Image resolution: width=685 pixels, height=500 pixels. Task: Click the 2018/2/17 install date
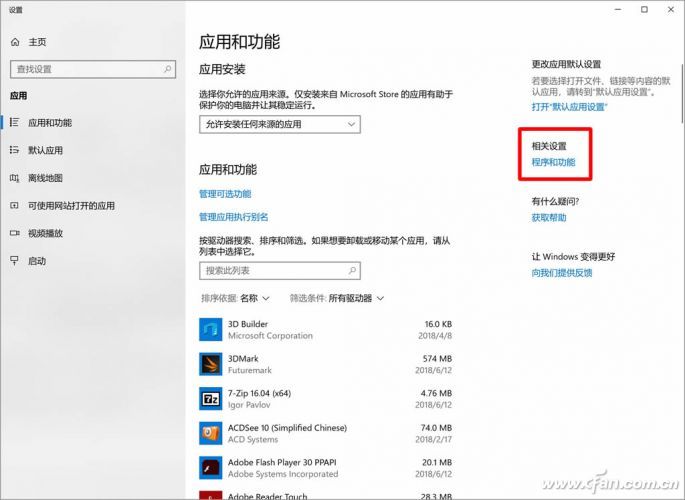coord(433,439)
